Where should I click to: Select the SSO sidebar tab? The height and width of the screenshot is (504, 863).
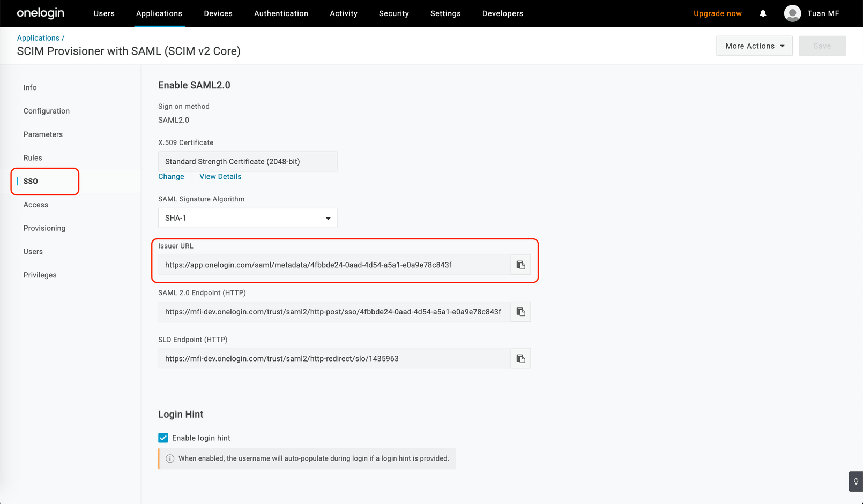31,181
